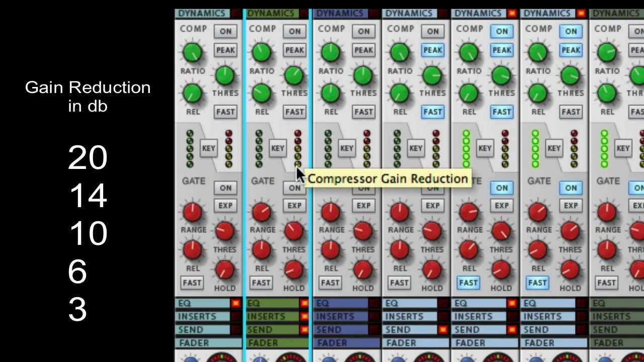Turn off lit GATE ON in sixth channel
644x362 pixels.
click(x=571, y=188)
